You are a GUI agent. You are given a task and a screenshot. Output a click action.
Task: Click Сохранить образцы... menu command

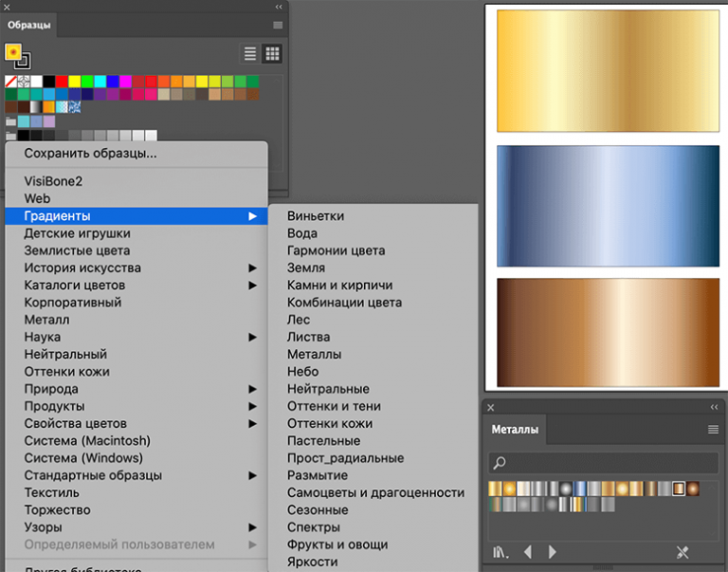[90, 153]
